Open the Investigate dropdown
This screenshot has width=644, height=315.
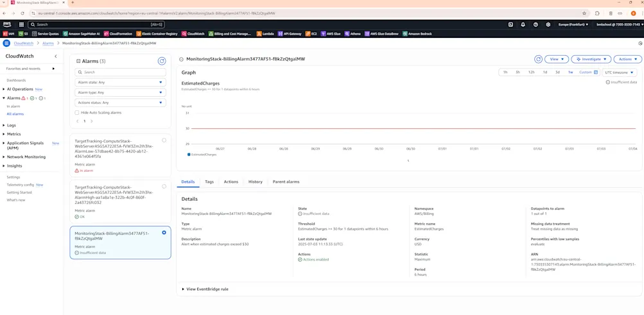[x=591, y=59]
